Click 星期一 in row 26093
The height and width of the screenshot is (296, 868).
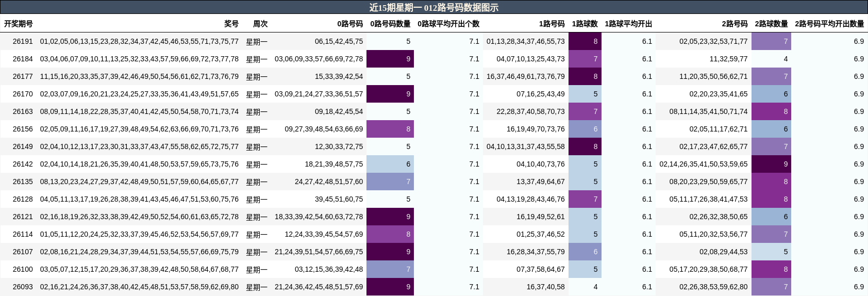pyautogui.click(x=257, y=287)
